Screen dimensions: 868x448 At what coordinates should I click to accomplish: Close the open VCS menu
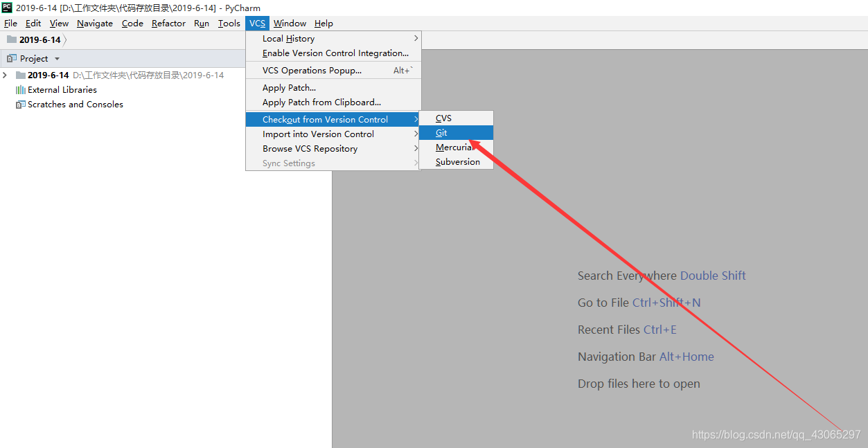coord(258,23)
